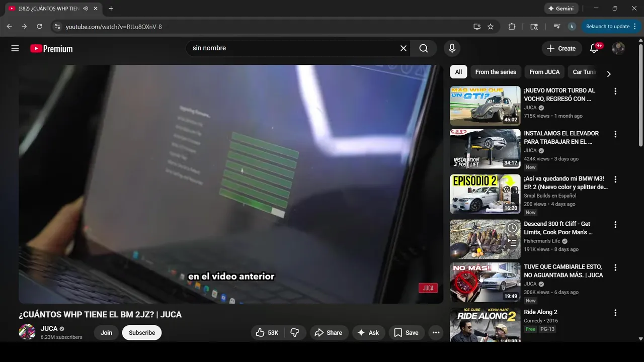The image size is (644, 362).
Task: Share the video
Action: [x=329, y=332]
